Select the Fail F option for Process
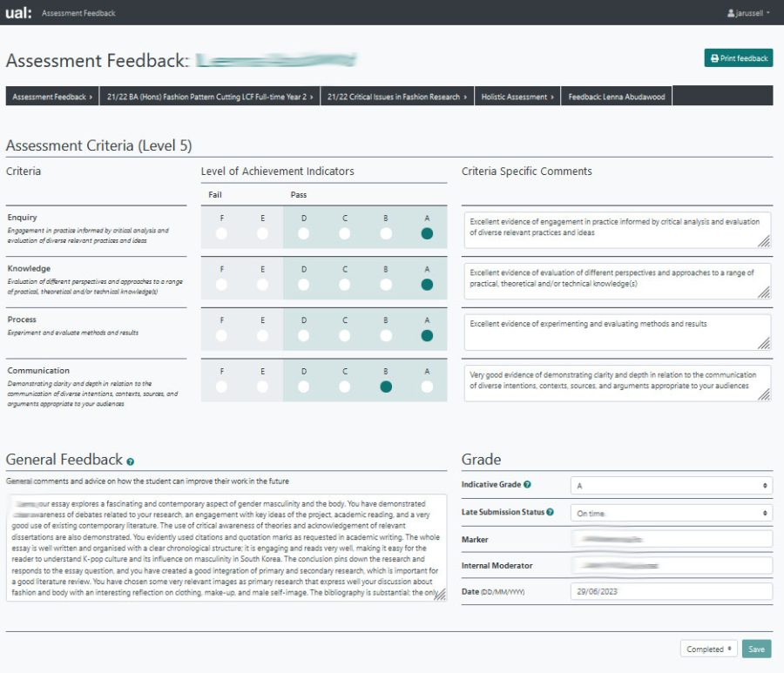784x673 pixels. (220, 336)
